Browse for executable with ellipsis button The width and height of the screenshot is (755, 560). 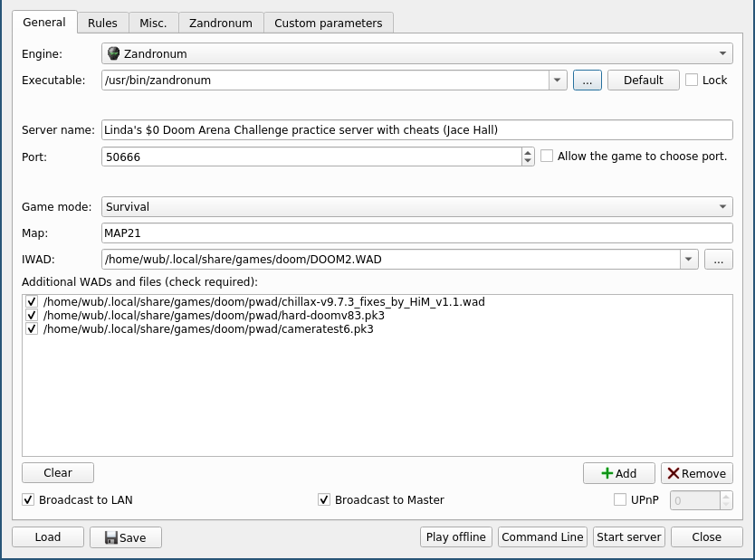587,80
